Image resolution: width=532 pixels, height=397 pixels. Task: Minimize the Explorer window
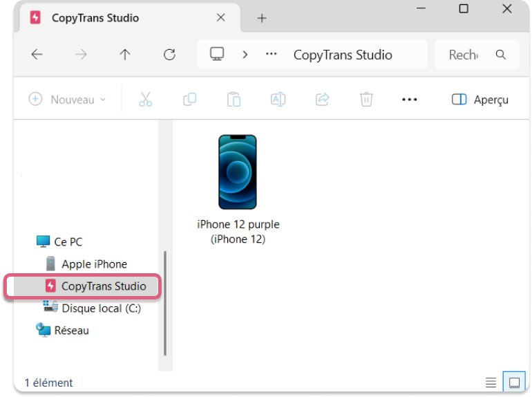pos(421,8)
